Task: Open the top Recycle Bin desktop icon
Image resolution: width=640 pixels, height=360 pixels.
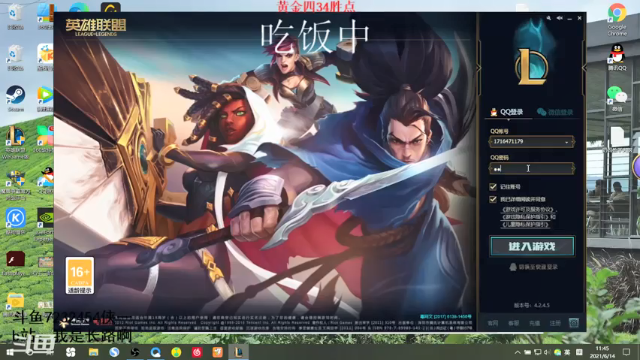Action: pos(16,16)
